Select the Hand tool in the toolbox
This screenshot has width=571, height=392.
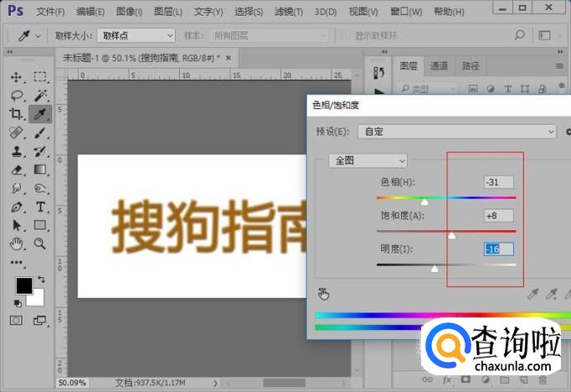pos(17,244)
